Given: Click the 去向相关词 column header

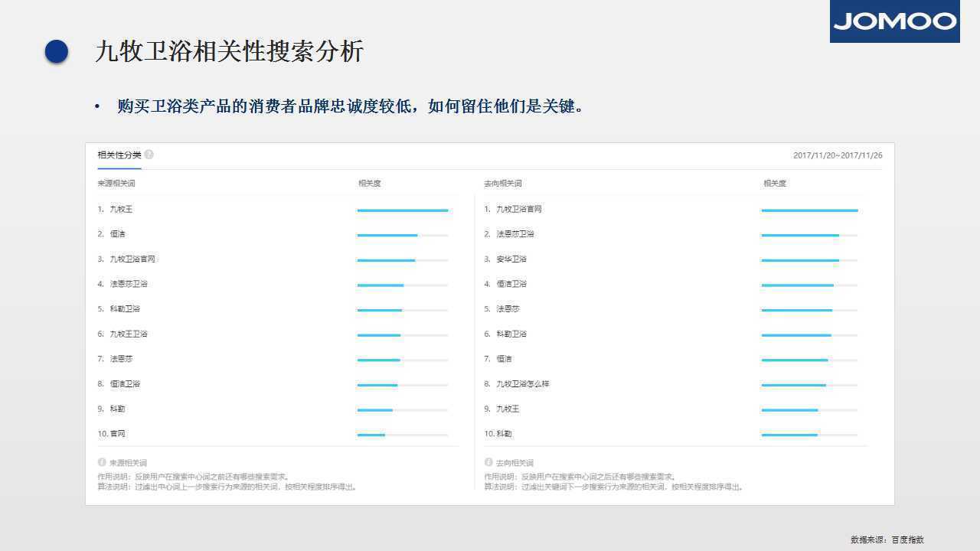Looking at the screenshot, I should pos(503,184).
